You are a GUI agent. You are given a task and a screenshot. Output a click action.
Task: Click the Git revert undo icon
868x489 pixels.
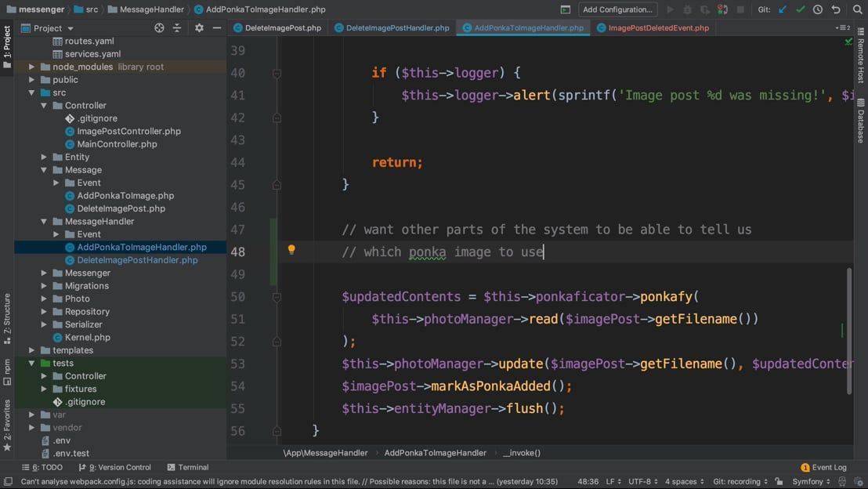tap(836, 9)
